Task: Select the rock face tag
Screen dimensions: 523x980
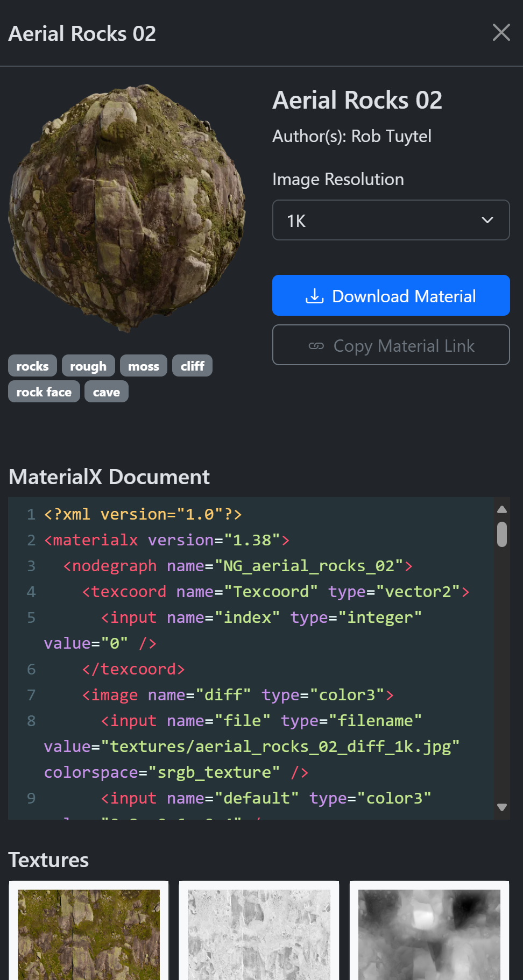Action: point(44,392)
